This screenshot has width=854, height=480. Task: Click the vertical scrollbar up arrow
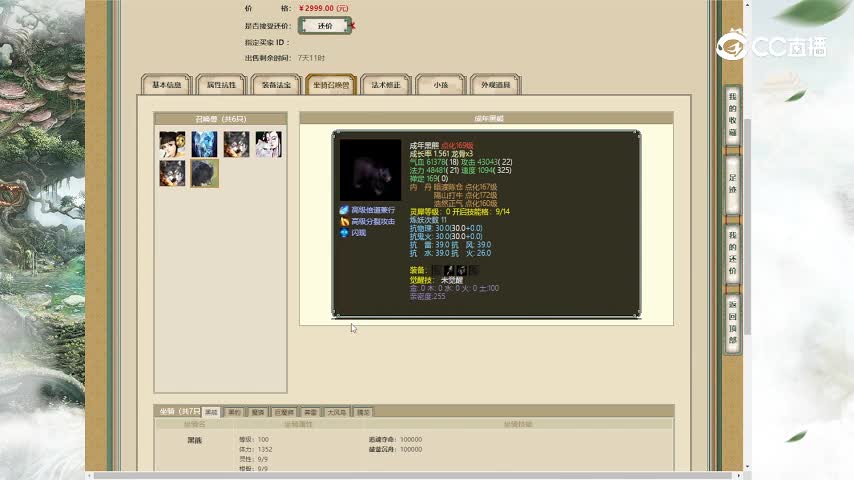pos(747,4)
